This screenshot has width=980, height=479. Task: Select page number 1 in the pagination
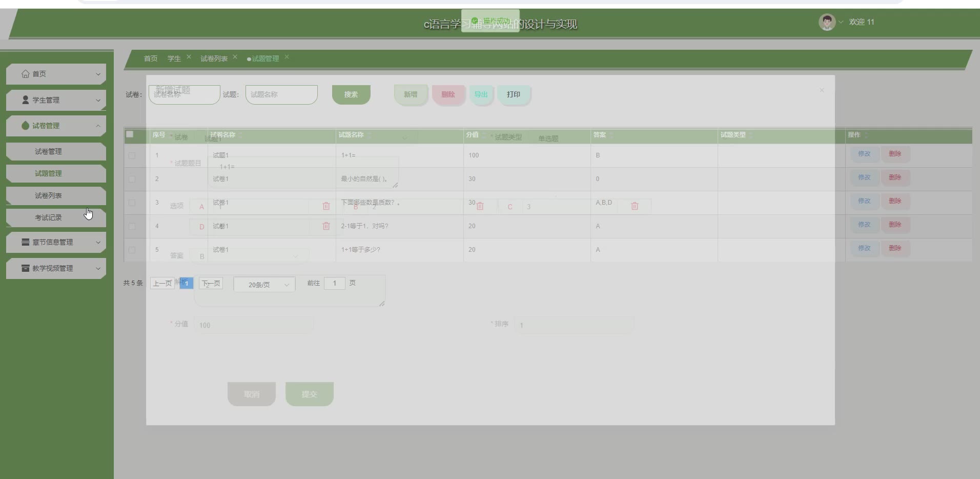pos(187,283)
